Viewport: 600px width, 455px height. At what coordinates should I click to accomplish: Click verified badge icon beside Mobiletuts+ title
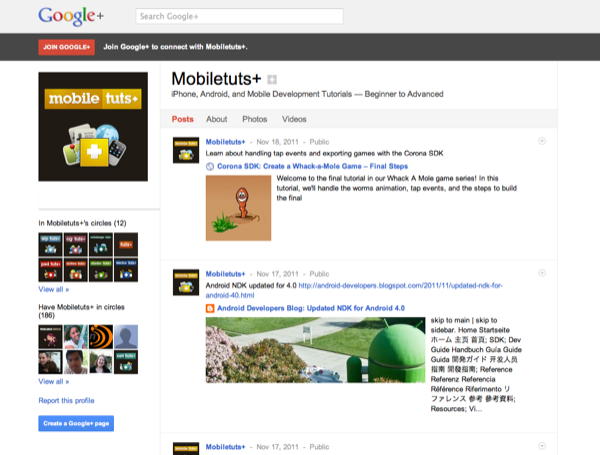[x=272, y=80]
